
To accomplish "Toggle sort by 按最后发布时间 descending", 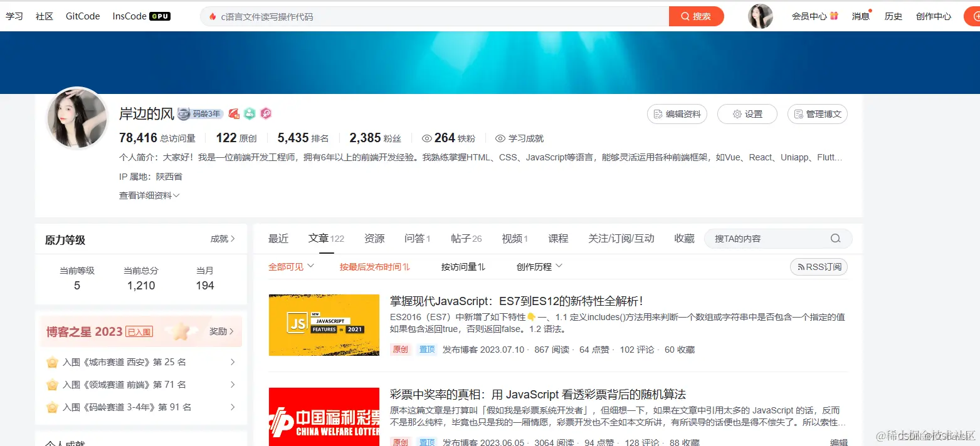I will (374, 266).
